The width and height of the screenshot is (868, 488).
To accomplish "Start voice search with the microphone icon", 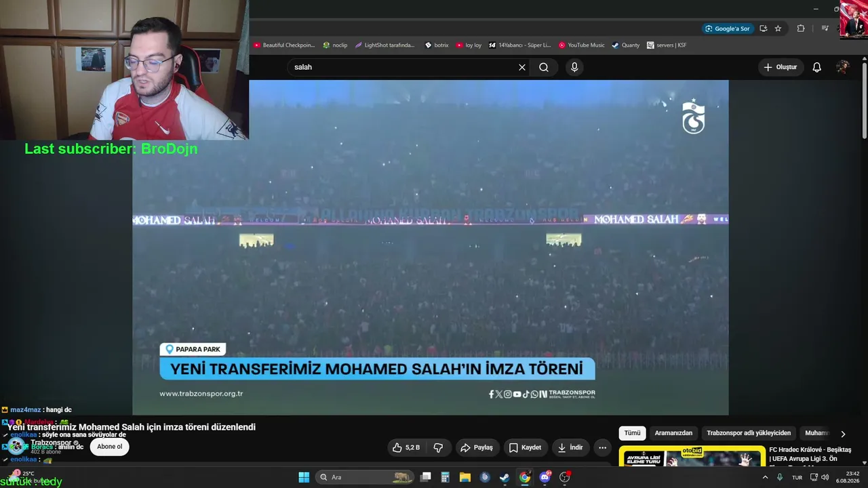I will (574, 67).
